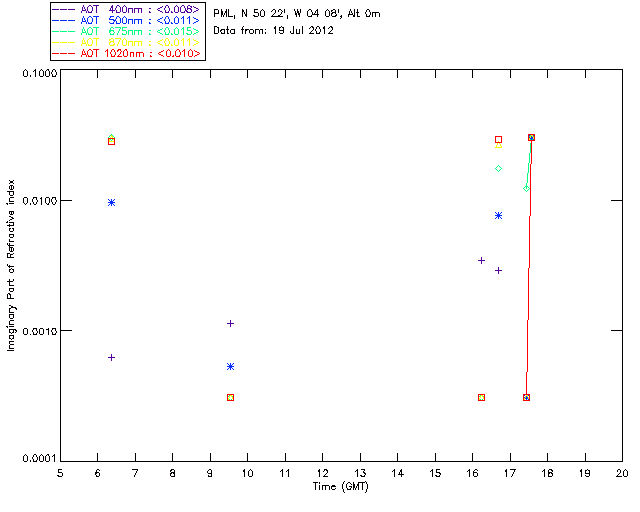
Task: Click red square marker near time 6.4
Action: coord(111,142)
